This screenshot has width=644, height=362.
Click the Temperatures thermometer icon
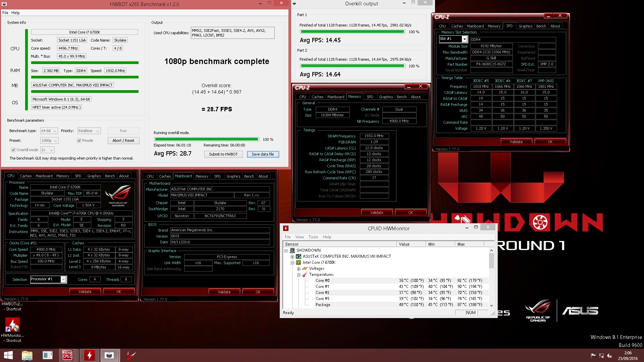tap(305, 275)
